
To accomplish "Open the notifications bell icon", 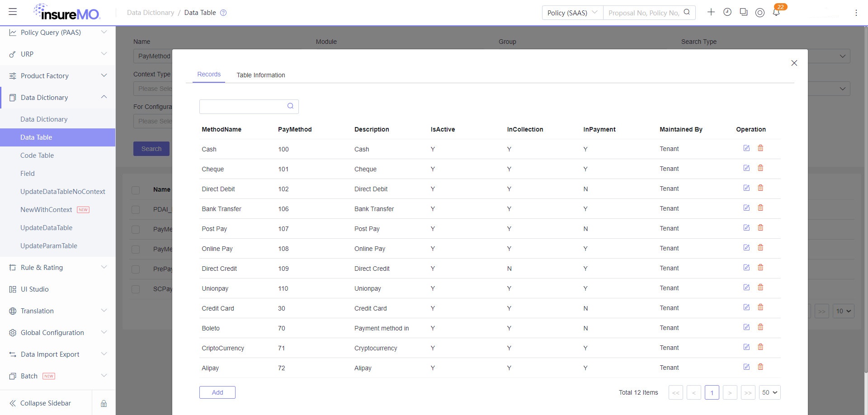I will point(776,12).
